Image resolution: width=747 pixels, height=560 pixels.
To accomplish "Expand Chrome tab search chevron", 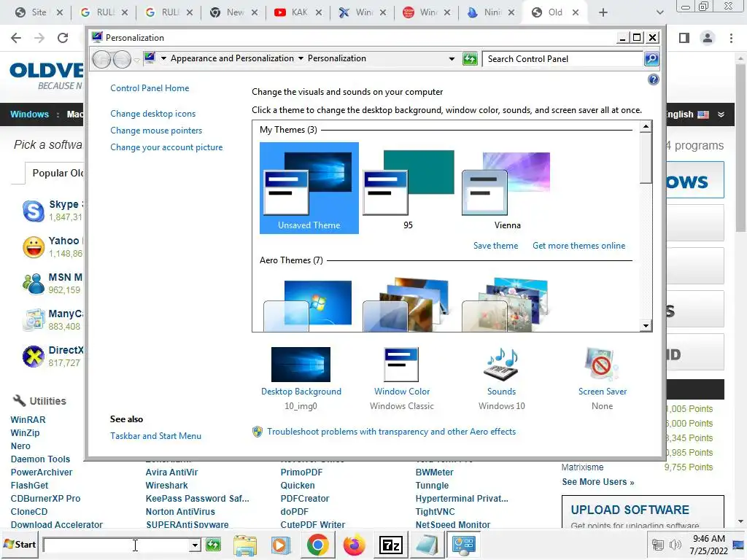I will [x=659, y=13].
